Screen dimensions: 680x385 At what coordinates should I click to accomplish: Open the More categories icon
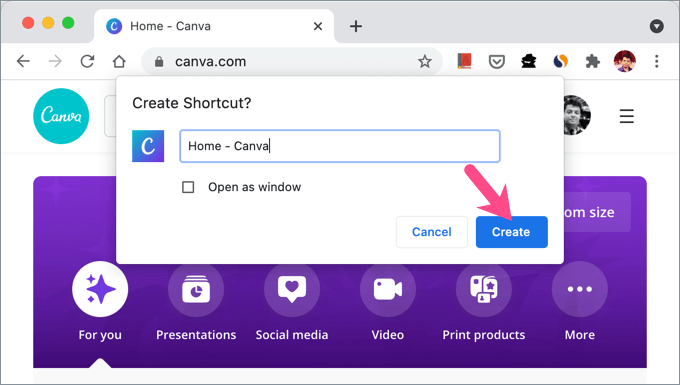point(580,289)
